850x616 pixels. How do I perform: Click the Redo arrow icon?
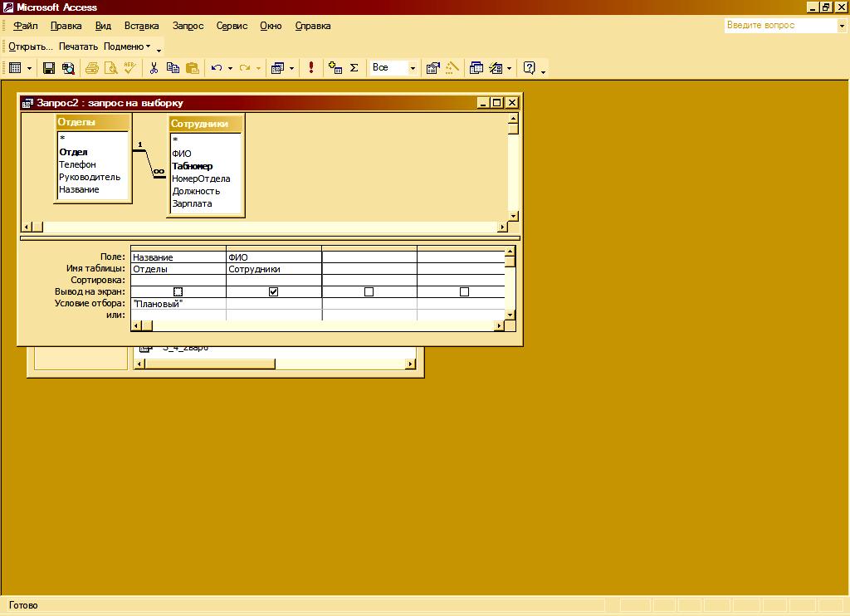[245, 68]
